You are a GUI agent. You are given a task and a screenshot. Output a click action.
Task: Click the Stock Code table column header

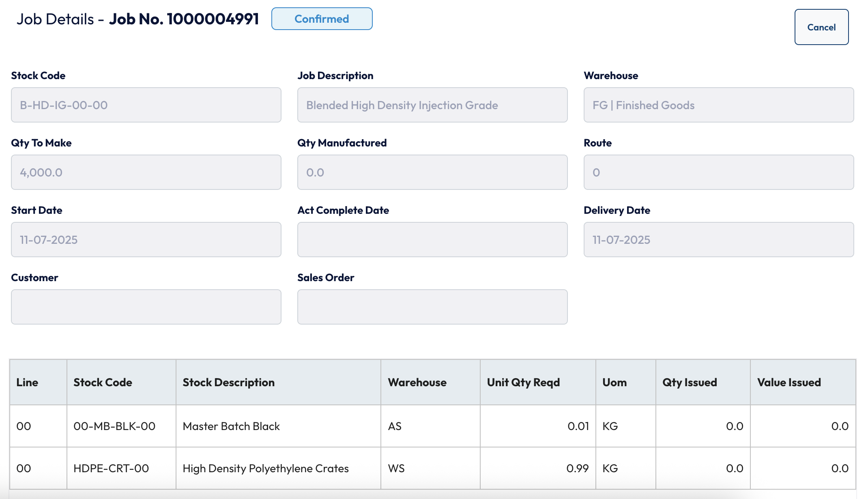point(121,382)
